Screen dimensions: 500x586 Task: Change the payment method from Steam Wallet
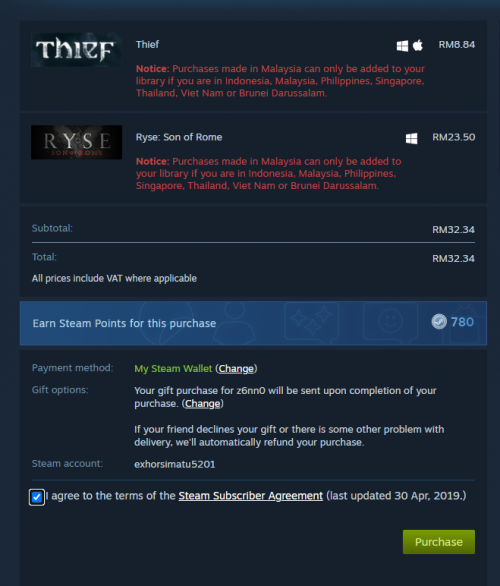pos(236,369)
